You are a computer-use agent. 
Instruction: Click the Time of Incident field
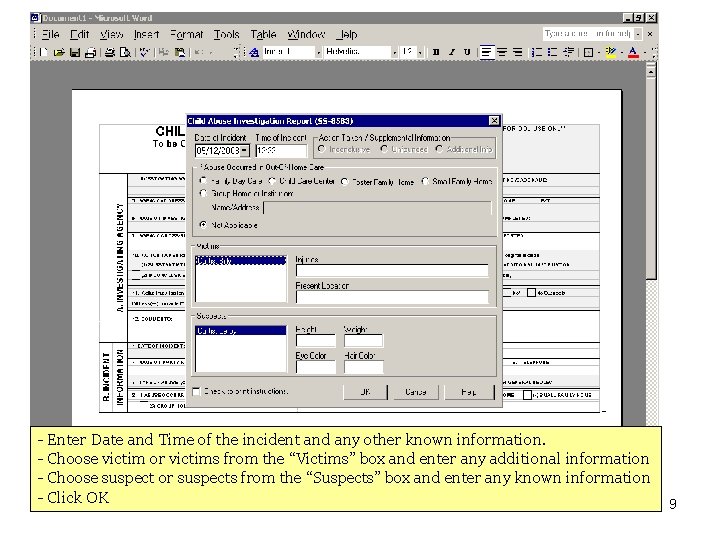(x=281, y=150)
